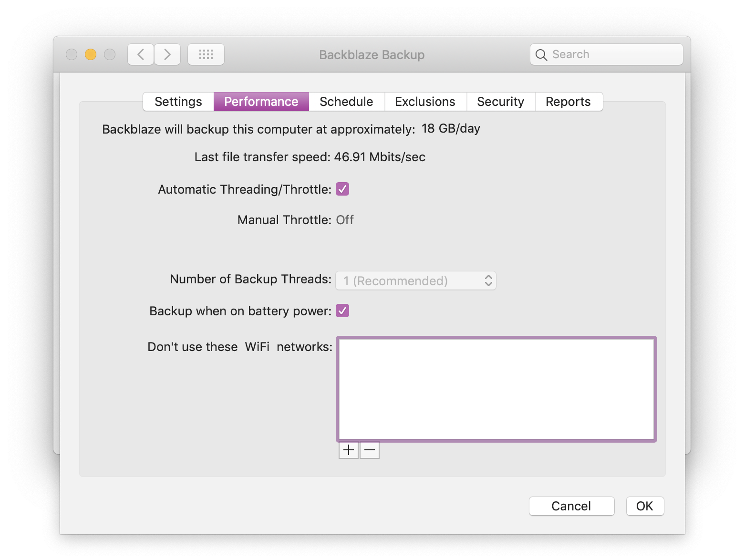Viewport: 744px width, 560px height.
Task: Click the Cancel button
Action: tap(571, 506)
